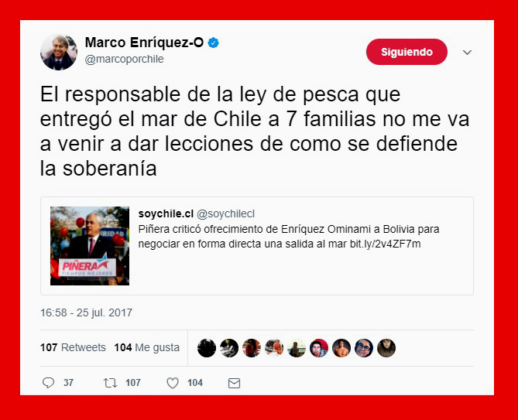Click the envelope direct message icon
The height and width of the screenshot is (420, 518).
(235, 383)
